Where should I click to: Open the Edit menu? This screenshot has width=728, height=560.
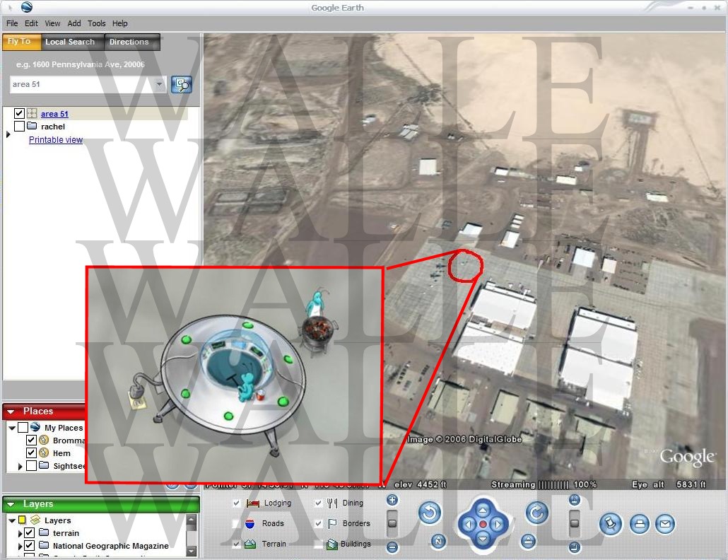pyautogui.click(x=31, y=23)
